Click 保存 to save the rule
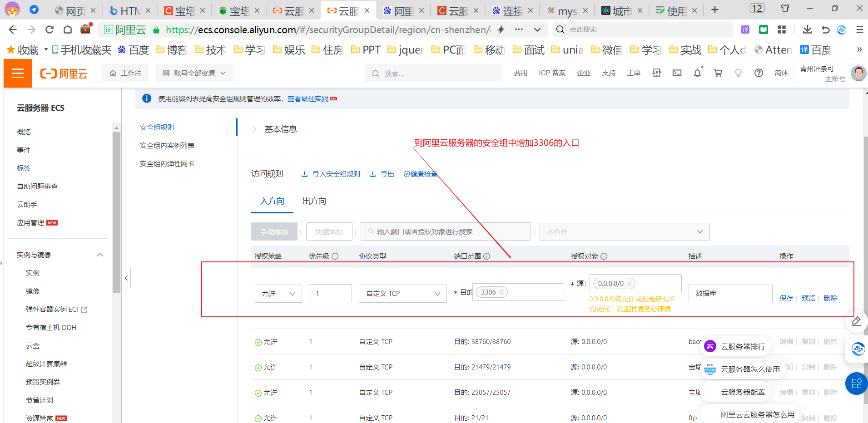868x423 pixels. point(786,298)
